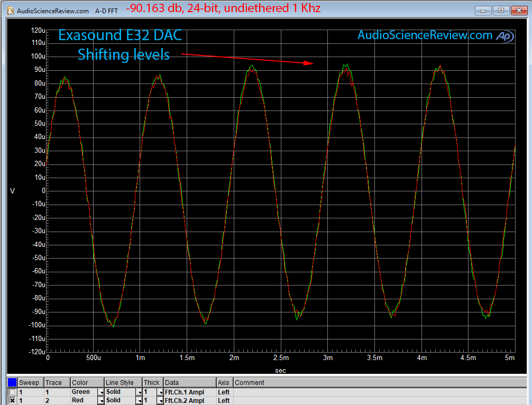Screen dimensions: 532x405
Task: Click the Red color name cell
Action: (x=84, y=401)
